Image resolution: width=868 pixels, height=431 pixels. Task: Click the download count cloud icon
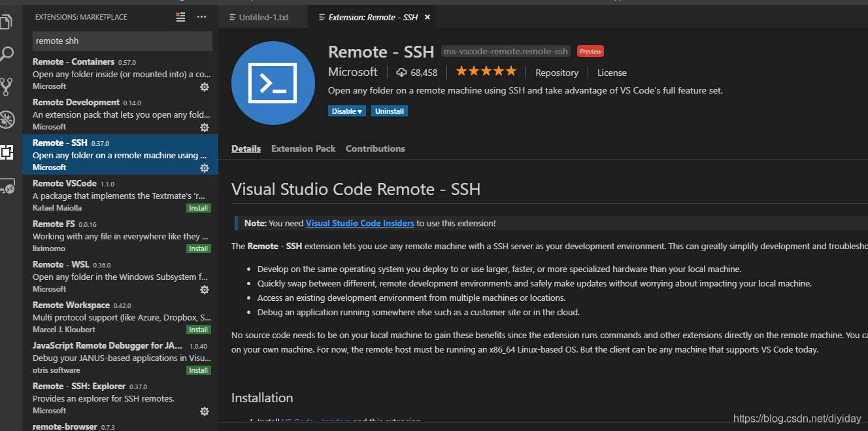(402, 73)
